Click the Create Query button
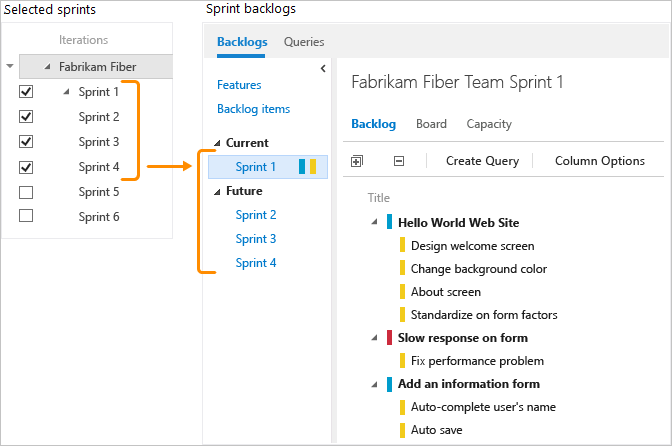This screenshot has height=446, width=672. click(x=482, y=161)
